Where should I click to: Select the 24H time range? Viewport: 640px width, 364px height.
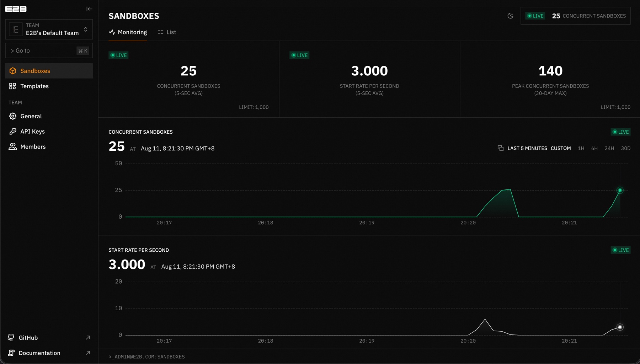point(609,148)
